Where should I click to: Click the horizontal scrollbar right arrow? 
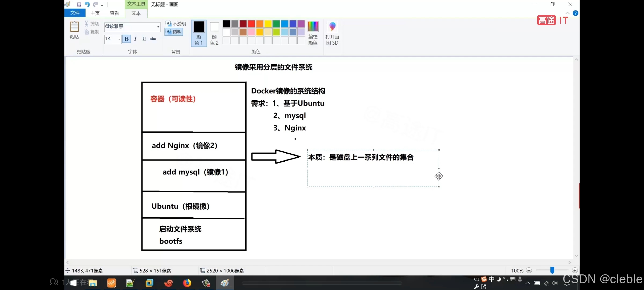[569, 262]
